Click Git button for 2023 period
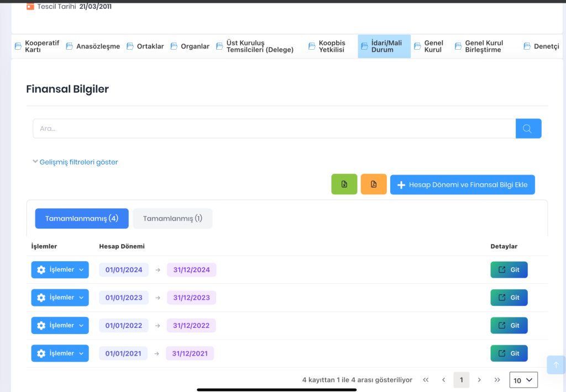 509,298
